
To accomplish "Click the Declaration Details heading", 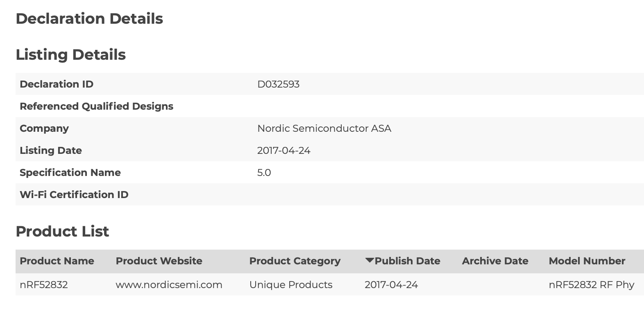I will [x=89, y=19].
